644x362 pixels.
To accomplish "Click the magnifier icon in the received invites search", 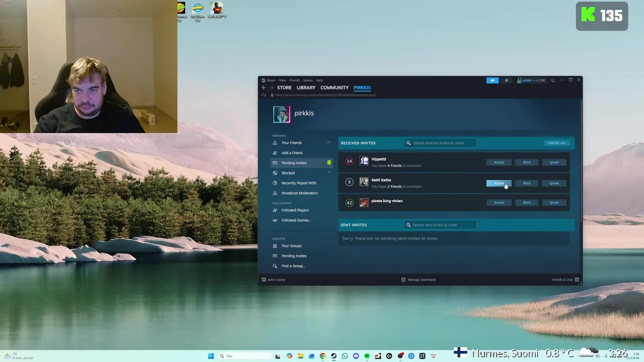I will tap(409, 143).
